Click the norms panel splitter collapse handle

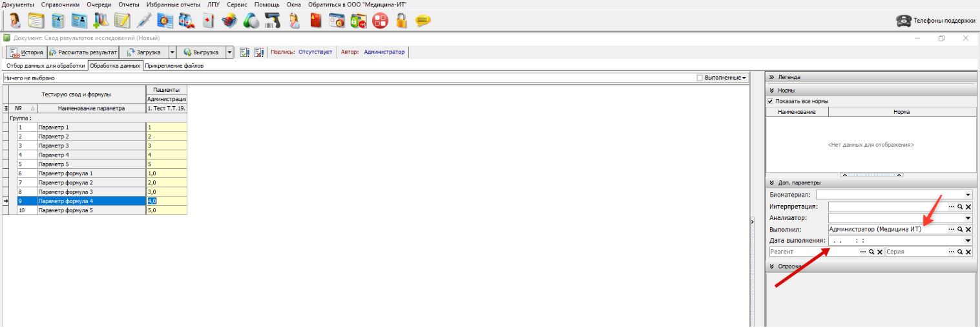871,175
